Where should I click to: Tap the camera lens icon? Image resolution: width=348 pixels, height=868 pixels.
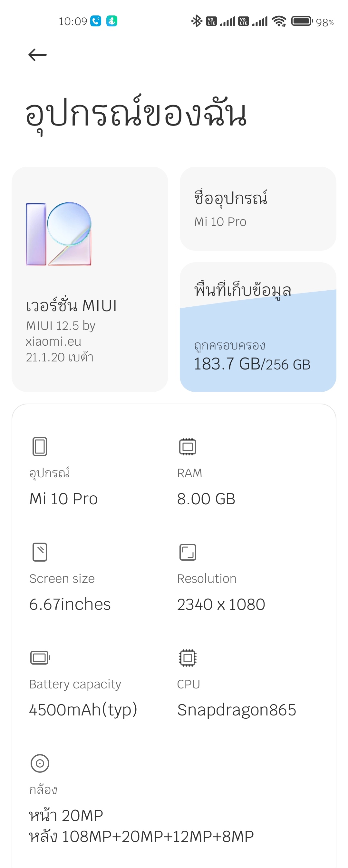point(40,763)
